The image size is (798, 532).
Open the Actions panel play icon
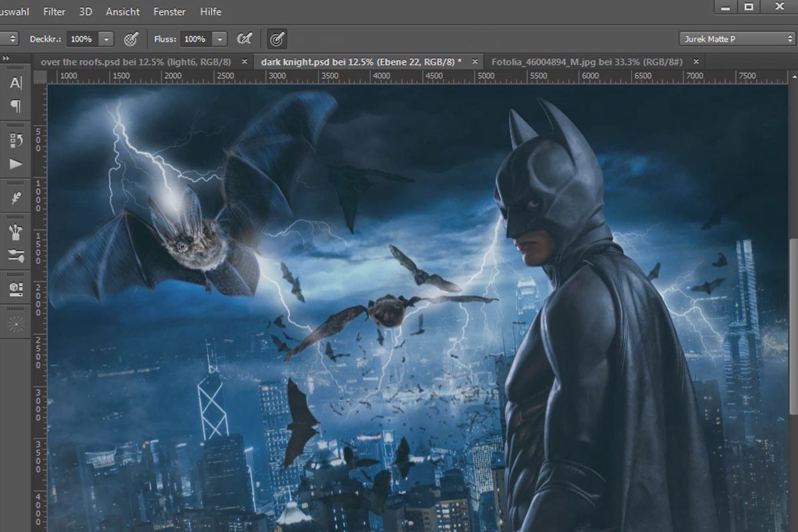click(x=16, y=164)
